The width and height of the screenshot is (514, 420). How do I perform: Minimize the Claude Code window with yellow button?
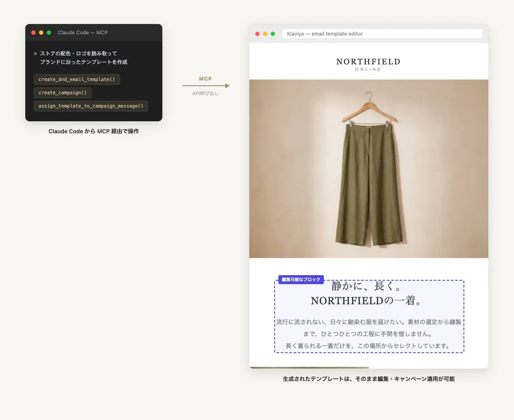point(41,33)
